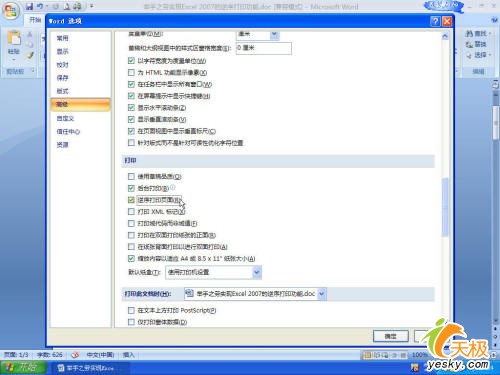Screen dimensions: 500x375
Task: Click Undo icon in Quick Access Toolbar
Action: (x=40, y=6)
